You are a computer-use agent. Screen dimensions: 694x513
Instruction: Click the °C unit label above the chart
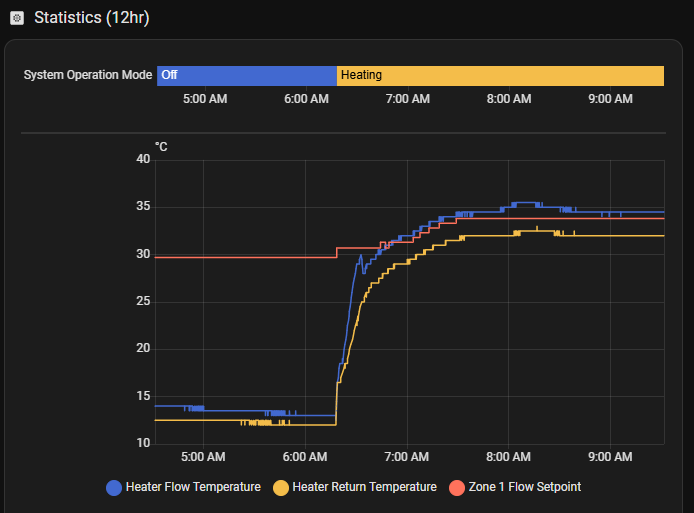coord(161,147)
